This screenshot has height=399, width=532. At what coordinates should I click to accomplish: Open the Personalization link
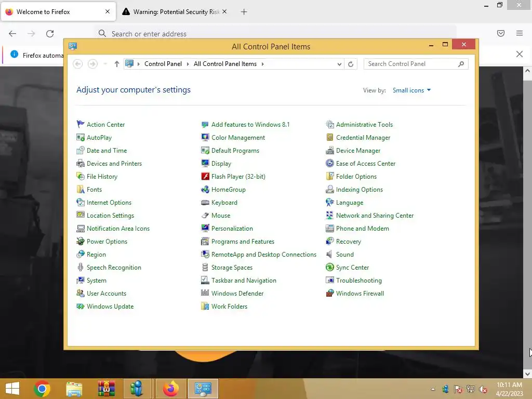point(232,229)
